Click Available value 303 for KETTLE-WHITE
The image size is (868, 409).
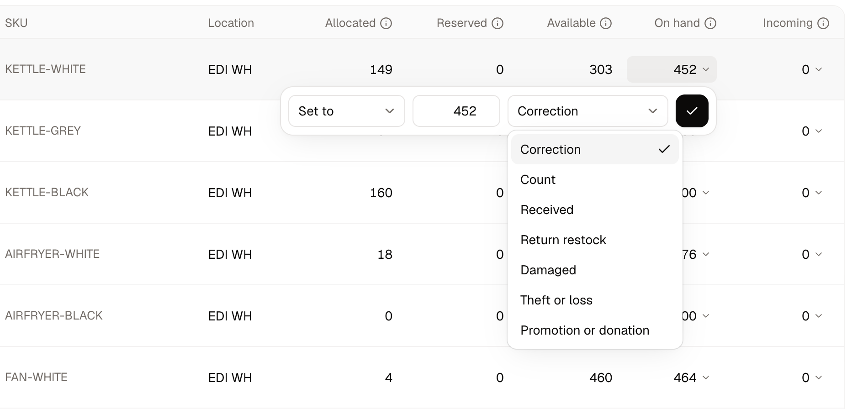600,69
